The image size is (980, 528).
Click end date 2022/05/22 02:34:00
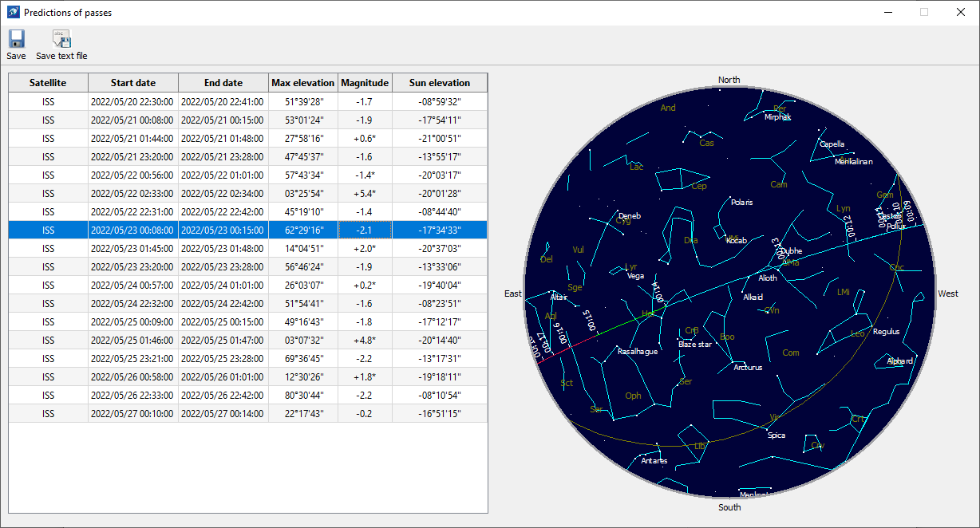(x=222, y=193)
